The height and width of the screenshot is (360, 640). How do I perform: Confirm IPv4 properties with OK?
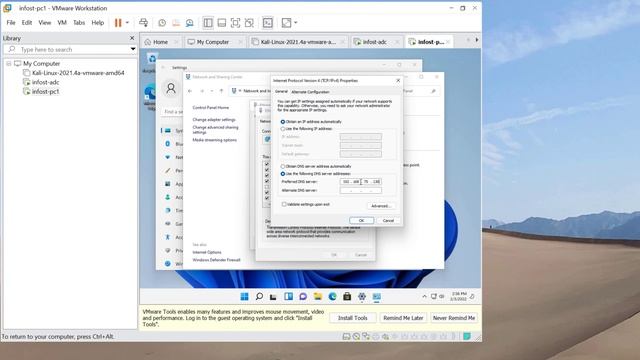(x=361, y=220)
